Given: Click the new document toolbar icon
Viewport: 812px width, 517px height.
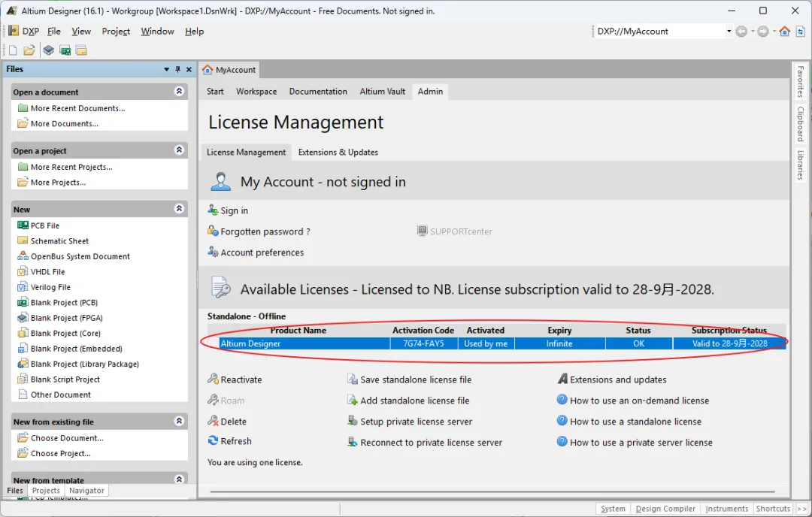Looking at the screenshot, I should coord(13,50).
